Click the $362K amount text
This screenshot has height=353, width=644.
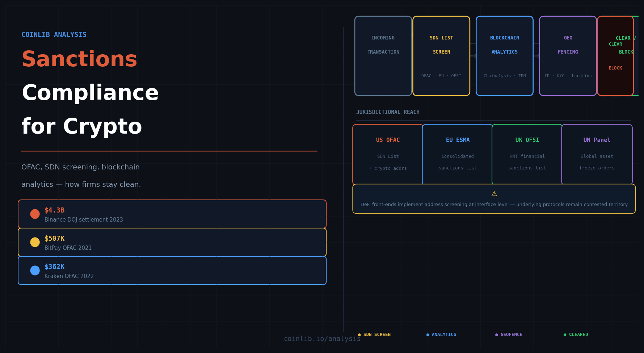coord(54,267)
